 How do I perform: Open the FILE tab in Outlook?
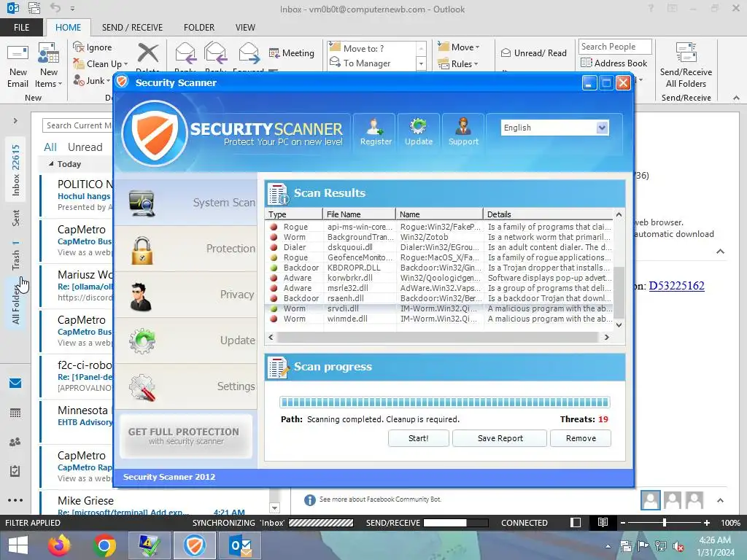(x=21, y=27)
